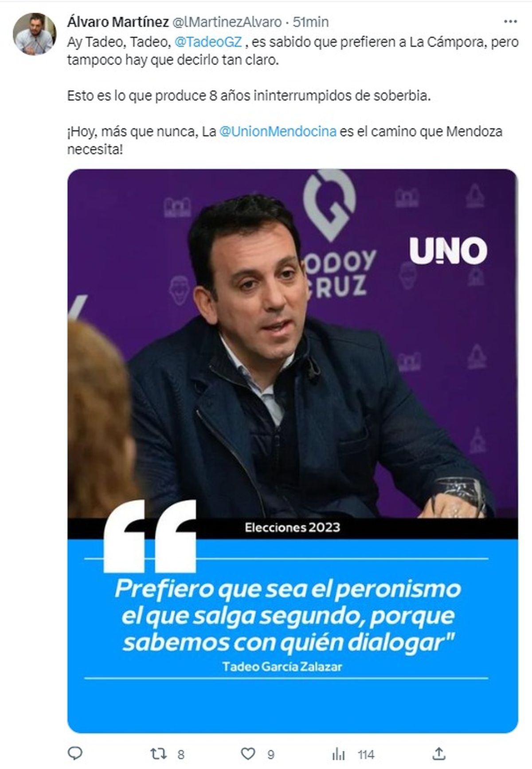This screenshot has height=769, width=532.
Task: Click the like count of 9
Action: [x=271, y=754]
